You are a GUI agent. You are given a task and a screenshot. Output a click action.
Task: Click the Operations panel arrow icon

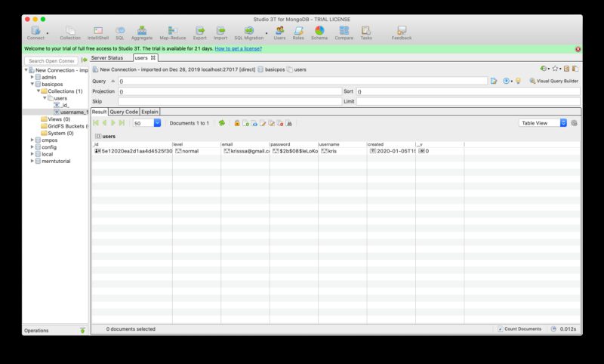[x=82, y=331]
